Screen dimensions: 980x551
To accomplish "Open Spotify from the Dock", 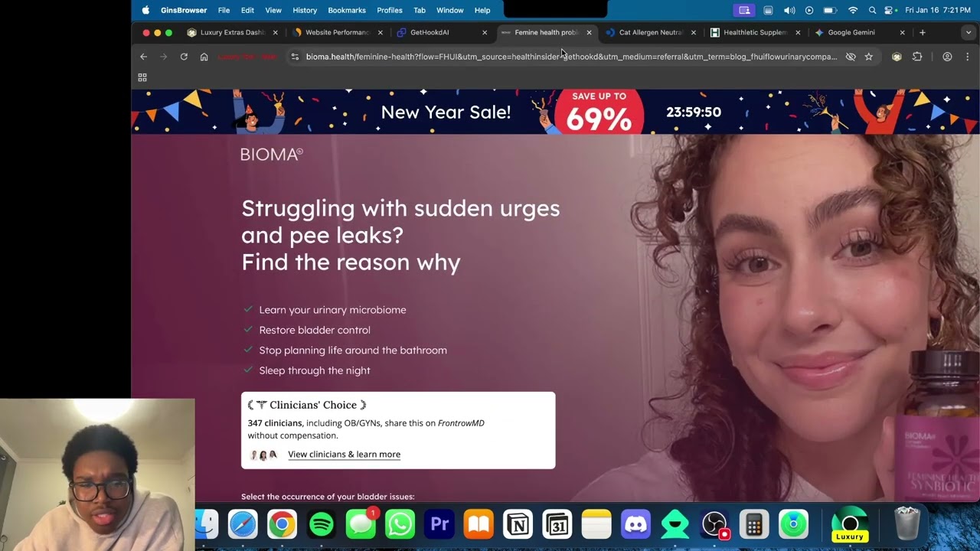I will (x=322, y=525).
